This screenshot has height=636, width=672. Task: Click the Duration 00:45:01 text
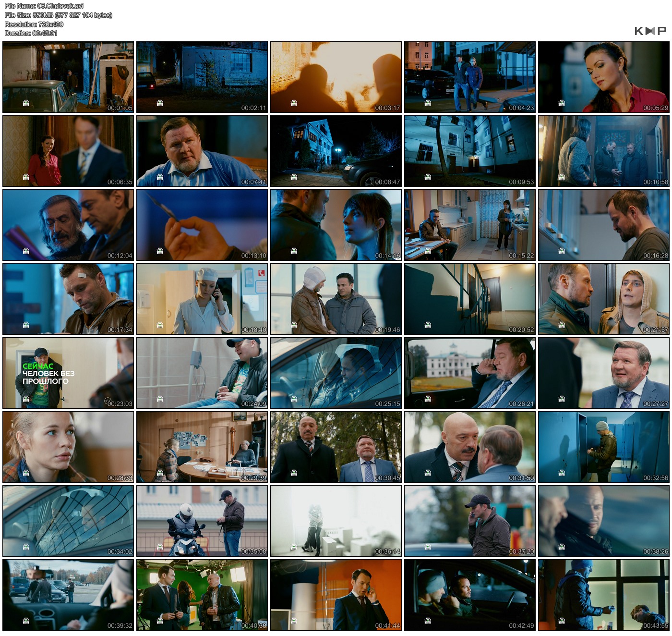(31, 33)
